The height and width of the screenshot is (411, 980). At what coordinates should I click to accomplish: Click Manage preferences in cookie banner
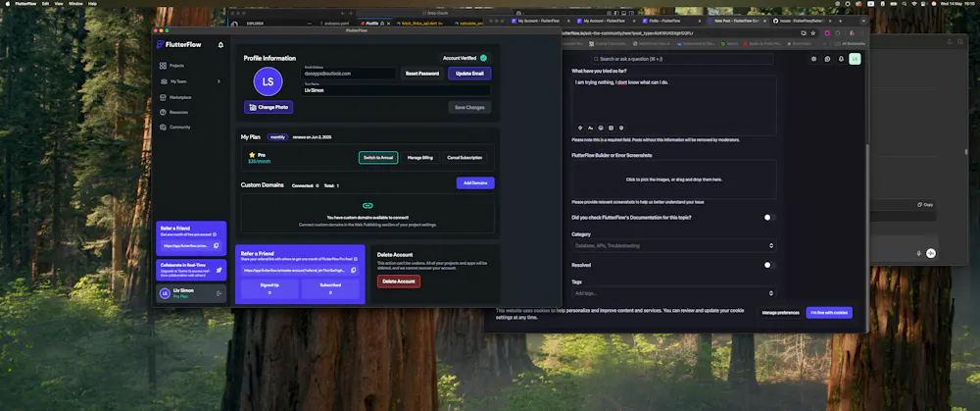[780, 313]
